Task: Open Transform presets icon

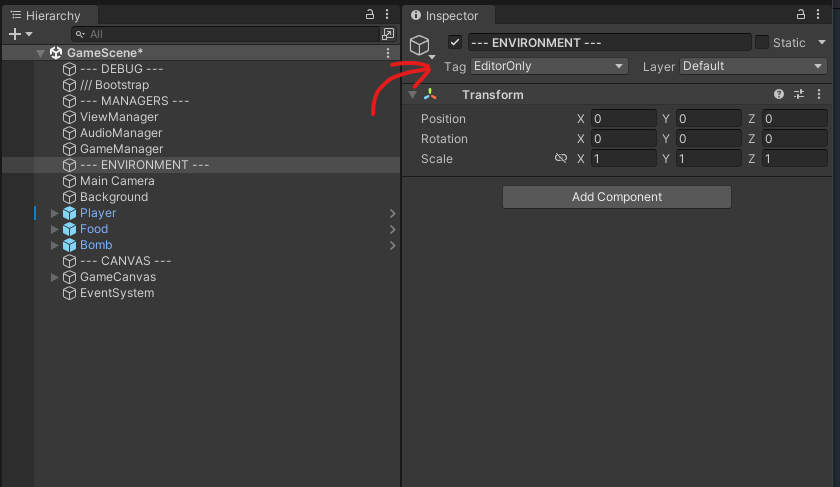Action: click(799, 94)
